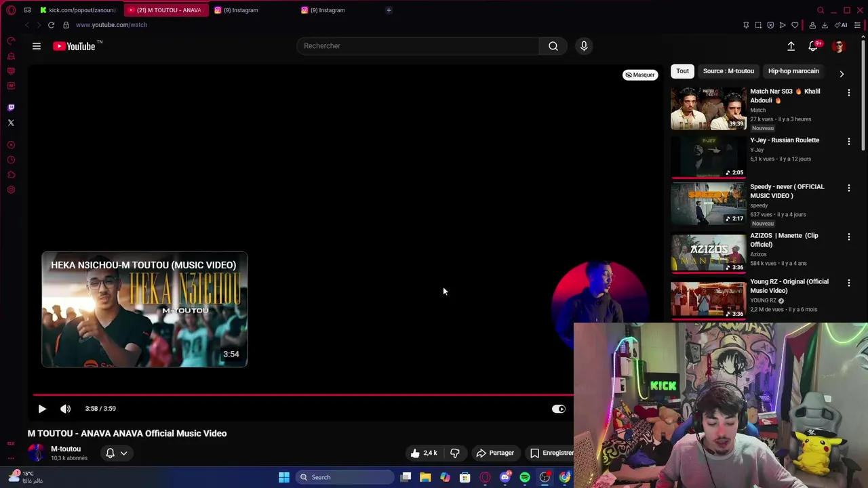Select the Source : M-toutou chip
This screenshot has width=868, height=488.
pos(728,71)
